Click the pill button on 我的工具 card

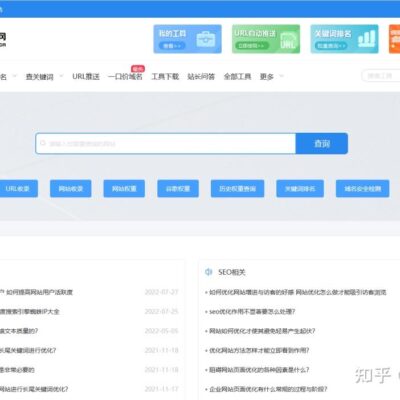(172, 46)
